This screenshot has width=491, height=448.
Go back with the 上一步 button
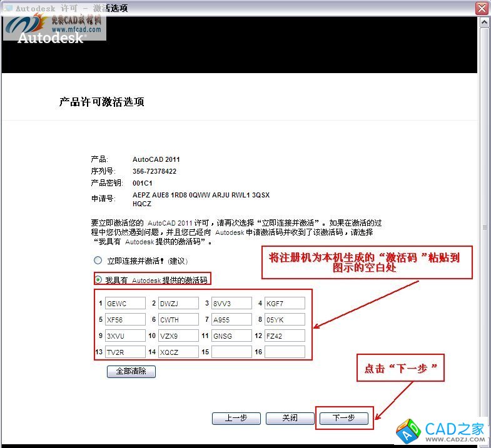(x=236, y=419)
